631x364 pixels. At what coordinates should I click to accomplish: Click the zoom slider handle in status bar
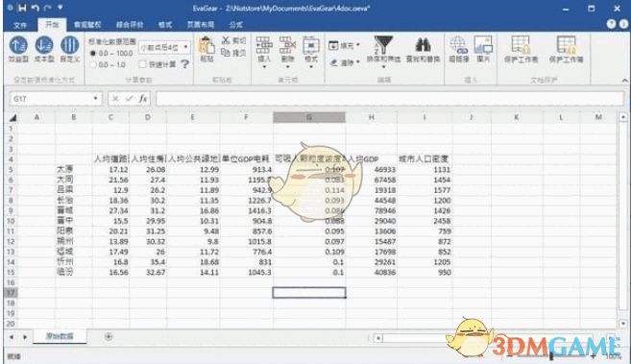coord(551,355)
